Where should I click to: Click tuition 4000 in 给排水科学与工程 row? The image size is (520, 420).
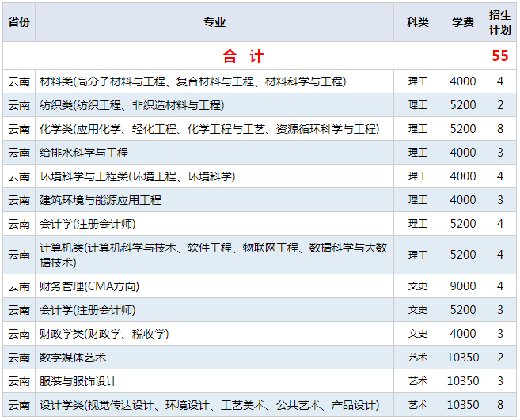point(463,153)
